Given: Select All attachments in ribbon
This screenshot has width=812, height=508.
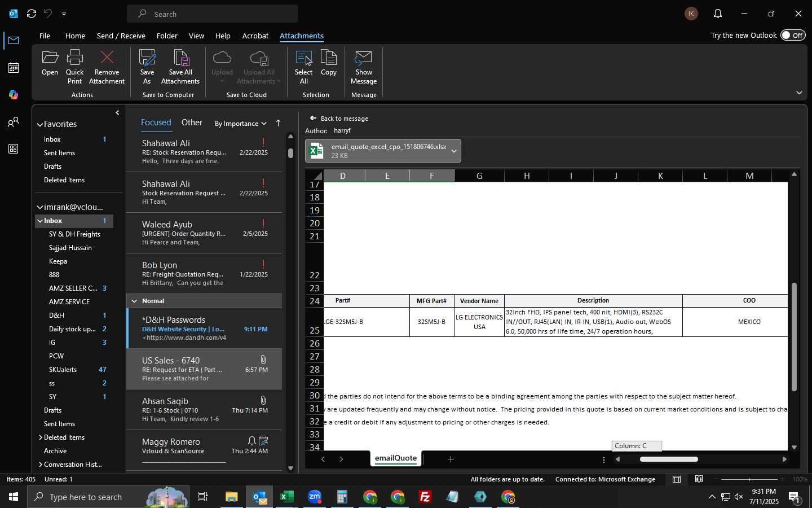Looking at the screenshot, I should (303, 67).
